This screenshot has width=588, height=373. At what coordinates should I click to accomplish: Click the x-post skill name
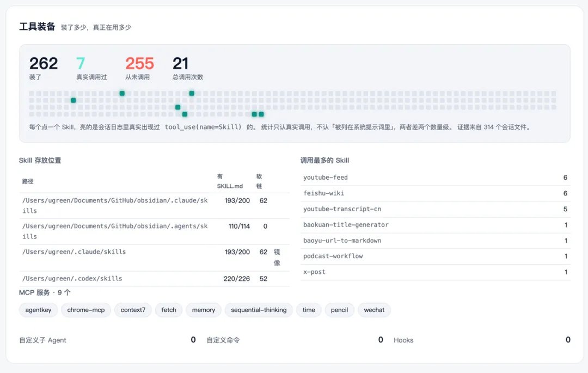pyautogui.click(x=314, y=272)
